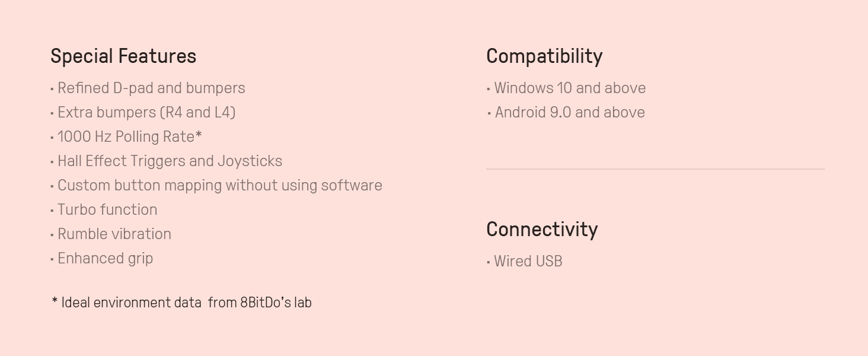Click the Special Features heading
Screen dimensions: 868x356
point(123,56)
